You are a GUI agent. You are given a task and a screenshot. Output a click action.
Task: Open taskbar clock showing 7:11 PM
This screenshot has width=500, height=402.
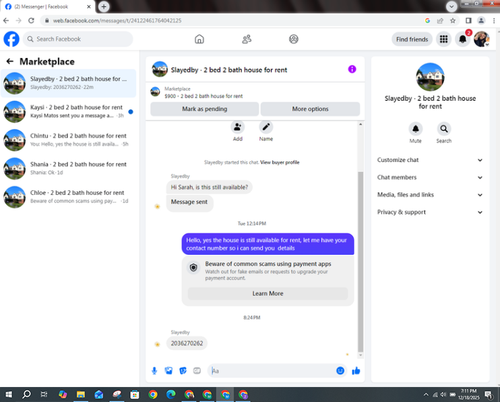(x=469, y=394)
